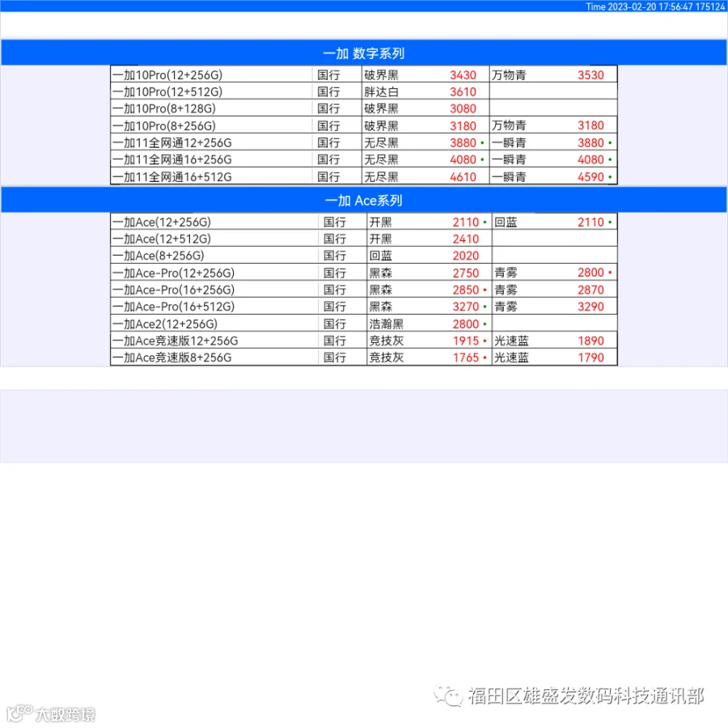The width and height of the screenshot is (728, 728).
Task: Click 开黑 in the Ace(12+512G) row
Action: pos(381,239)
